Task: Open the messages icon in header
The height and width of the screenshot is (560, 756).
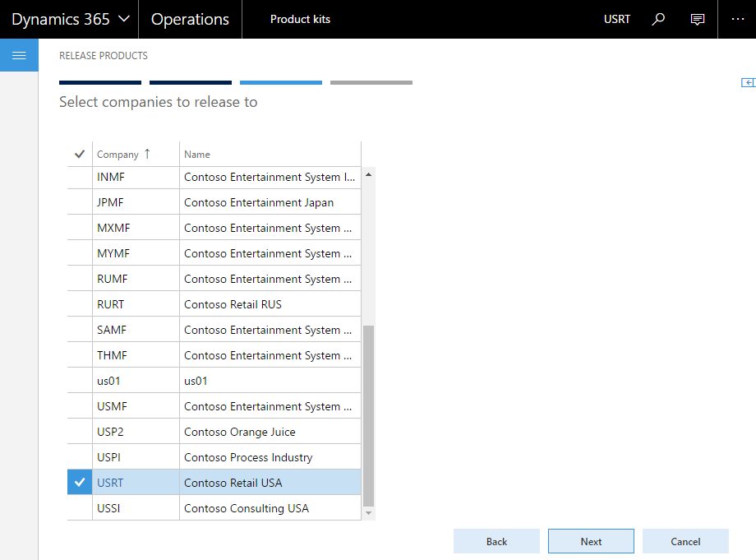Action: [x=697, y=19]
